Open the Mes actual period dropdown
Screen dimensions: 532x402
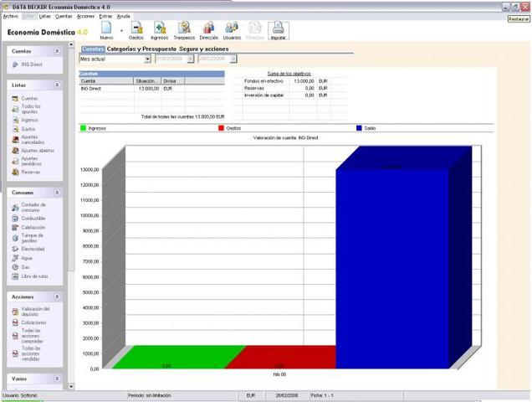(x=147, y=59)
